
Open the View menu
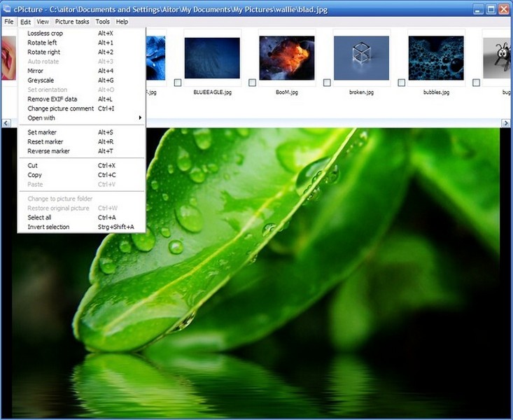point(43,22)
